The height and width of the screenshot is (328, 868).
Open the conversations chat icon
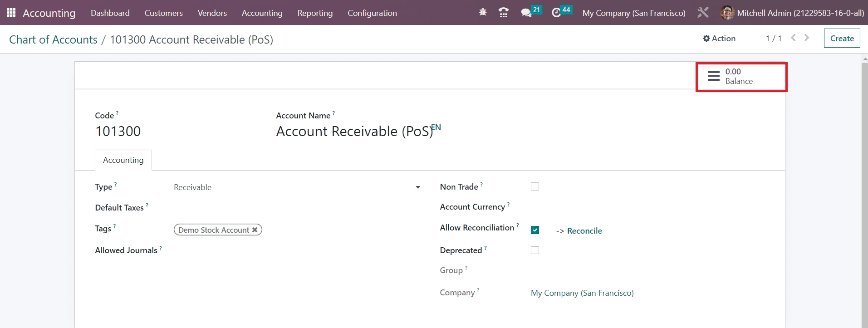click(x=526, y=13)
